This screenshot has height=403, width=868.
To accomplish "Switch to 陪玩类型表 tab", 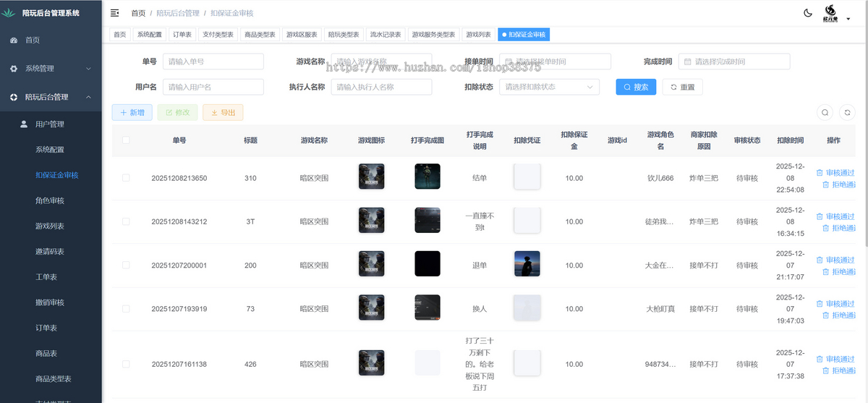I will point(344,35).
